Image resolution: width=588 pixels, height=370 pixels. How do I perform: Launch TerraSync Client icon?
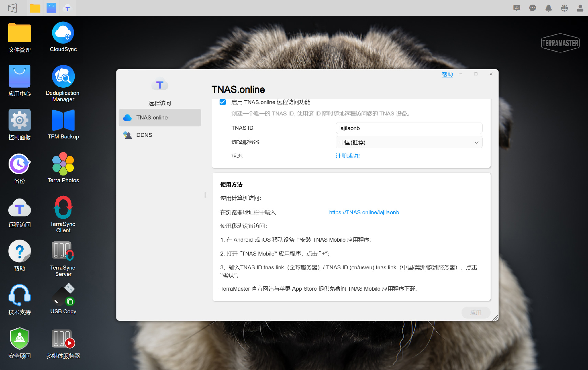coord(63,208)
